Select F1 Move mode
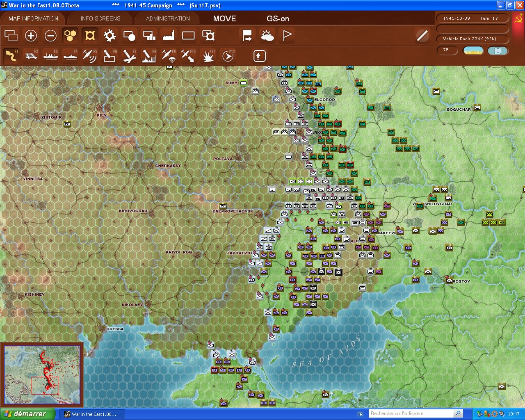 point(11,55)
